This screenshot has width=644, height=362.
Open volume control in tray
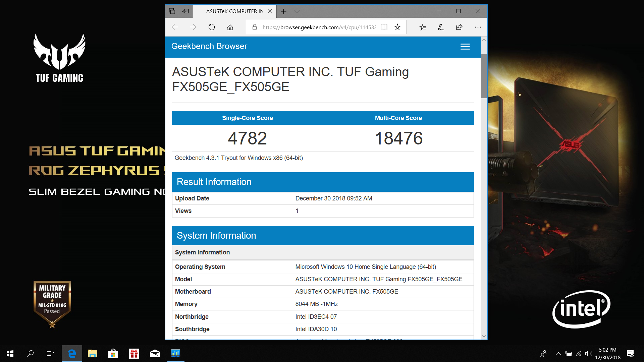[x=588, y=354]
